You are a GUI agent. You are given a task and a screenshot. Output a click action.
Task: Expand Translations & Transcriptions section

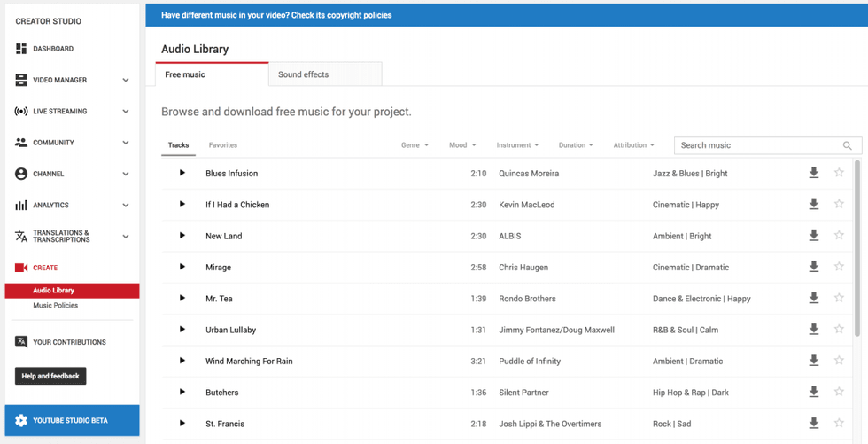click(x=126, y=237)
